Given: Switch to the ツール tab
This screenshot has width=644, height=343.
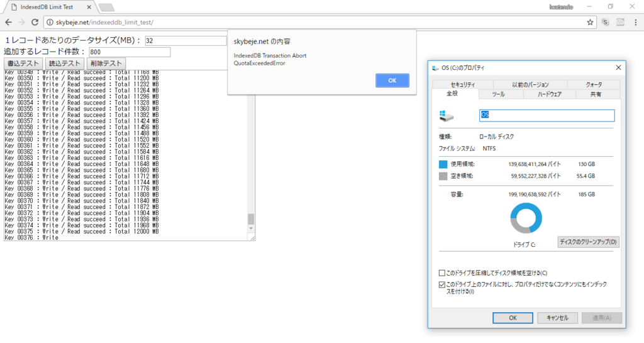Looking at the screenshot, I should (498, 94).
